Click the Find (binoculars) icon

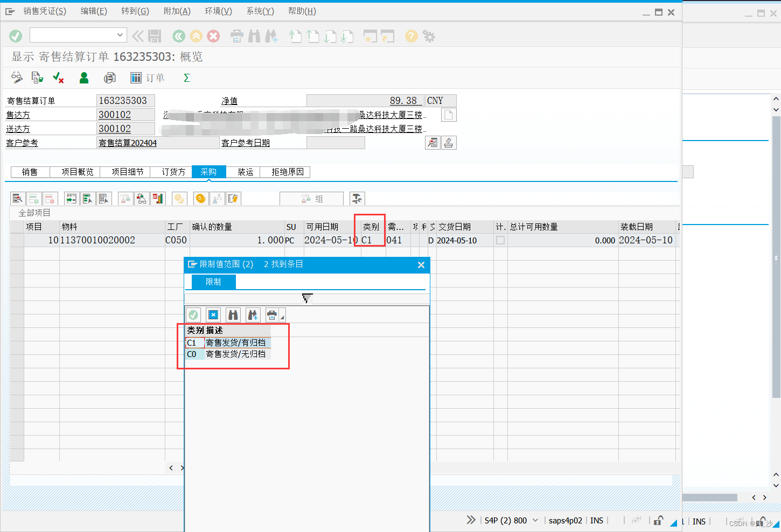click(x=253, y=36)
